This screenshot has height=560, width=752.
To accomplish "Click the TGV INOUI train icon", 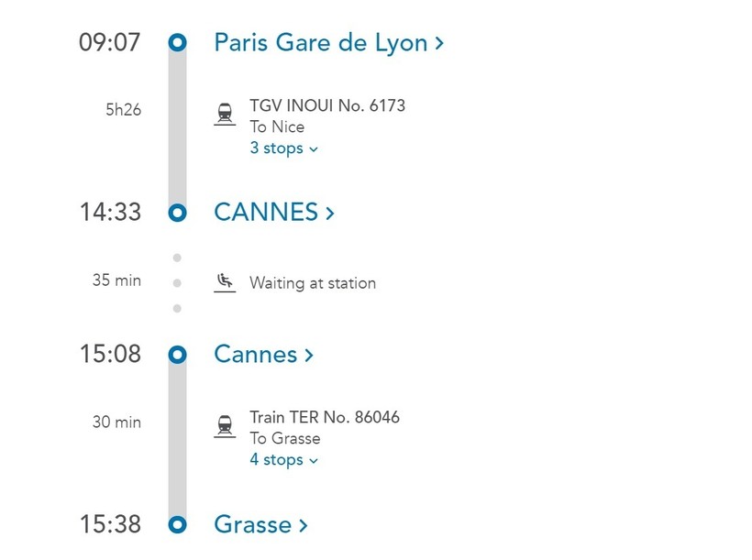I will [x=225, y=115].
